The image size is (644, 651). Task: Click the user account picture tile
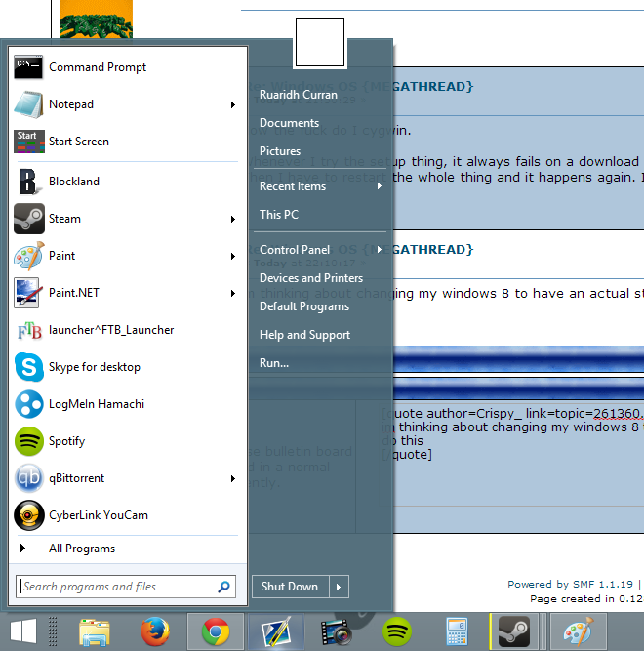[320, 42]
